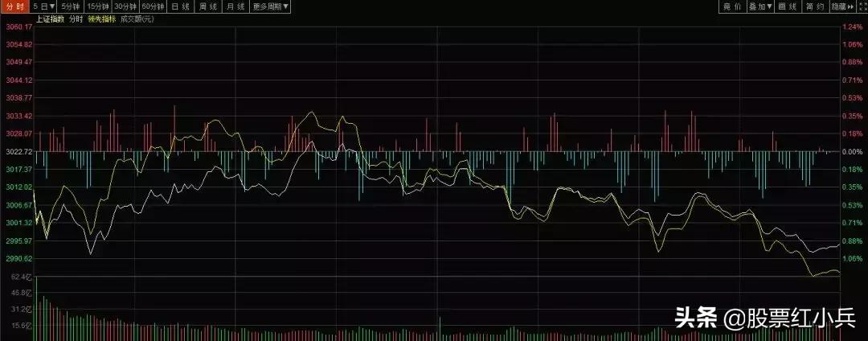Open the 叠加 overlay dropdown

pyautogui.click(x=760, y=6)
